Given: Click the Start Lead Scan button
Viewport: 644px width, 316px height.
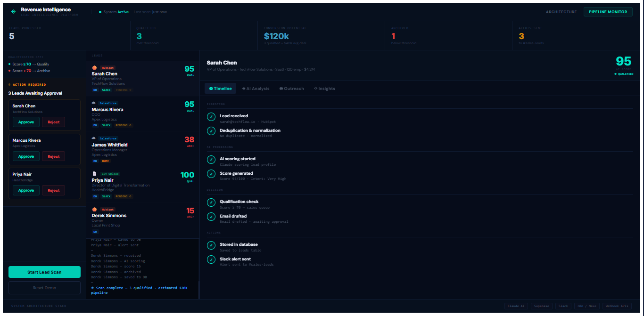Looking at the screenshot, I should (x=44, y=272).
